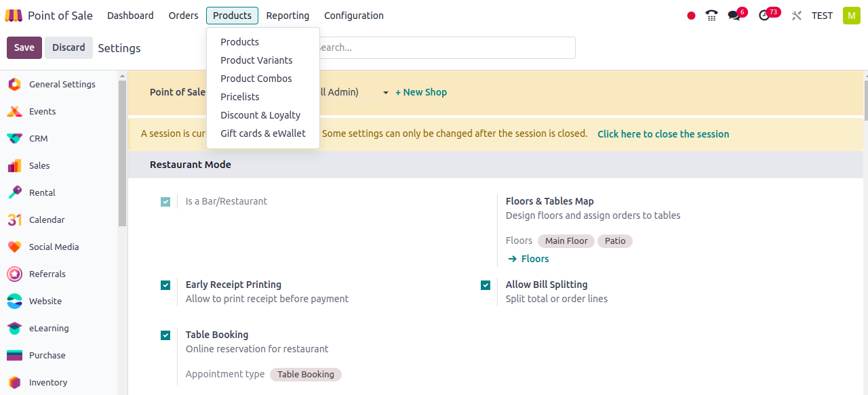Image resolution: width=868 pixels, height=395 pixels.
Task: Open the Calendar settings section
Action: [x=59, y=220]
